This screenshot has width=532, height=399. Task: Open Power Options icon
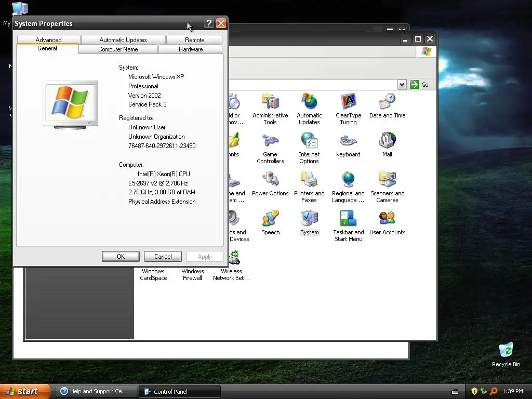270,184
